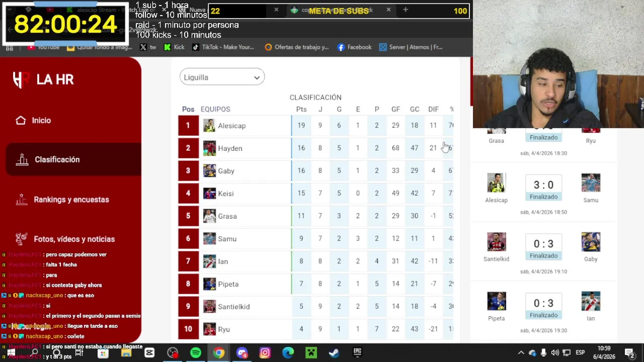Click the Pts column header
Image resolution: width=644 pixels, height=362 pixels.
tap(301, 109)
